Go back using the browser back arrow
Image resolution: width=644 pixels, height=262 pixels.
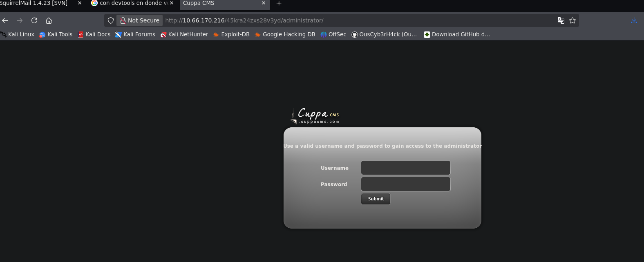point(5,20)
